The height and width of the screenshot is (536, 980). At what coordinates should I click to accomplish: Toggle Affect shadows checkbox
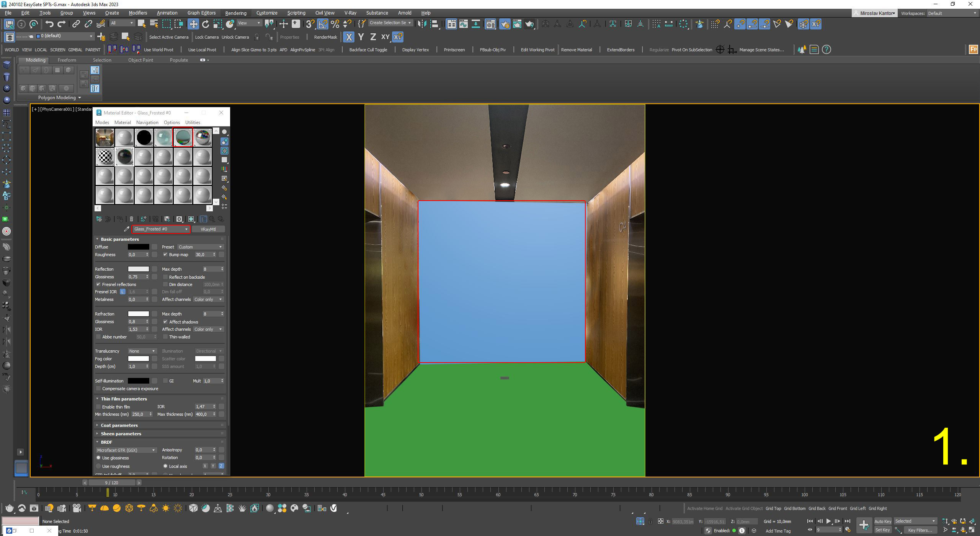165,322
